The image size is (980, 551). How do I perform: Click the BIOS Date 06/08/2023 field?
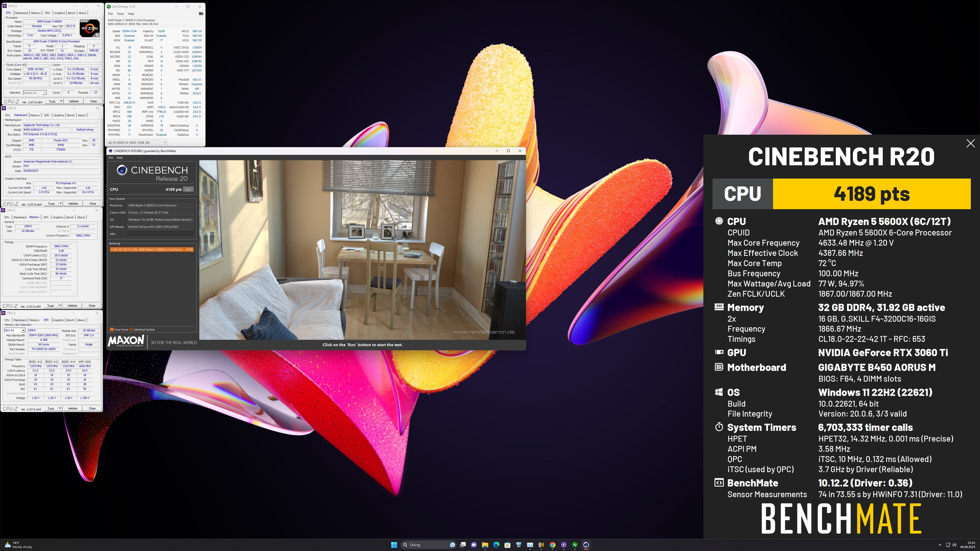(x=61, y=171)
